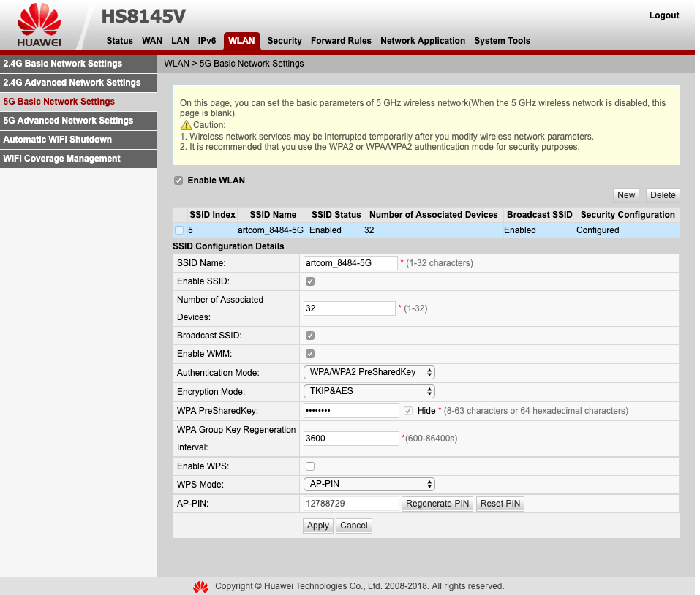Select 5G Basic Network Settings
Viewport: 700px width, 595px height.
point(78,102)
